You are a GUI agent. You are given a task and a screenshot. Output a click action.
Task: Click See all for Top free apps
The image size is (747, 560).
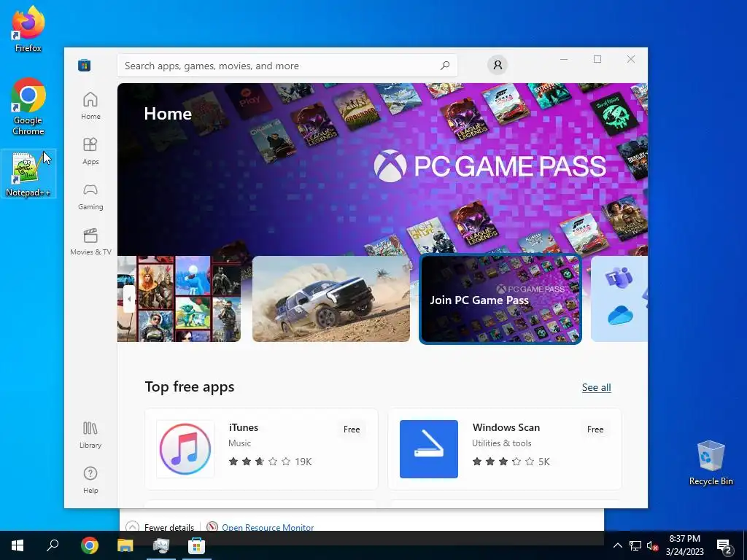coord(597,387)
